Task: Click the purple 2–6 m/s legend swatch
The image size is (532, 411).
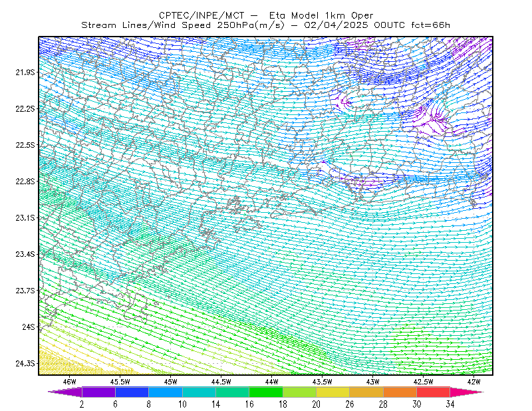Action: (98, 392)
